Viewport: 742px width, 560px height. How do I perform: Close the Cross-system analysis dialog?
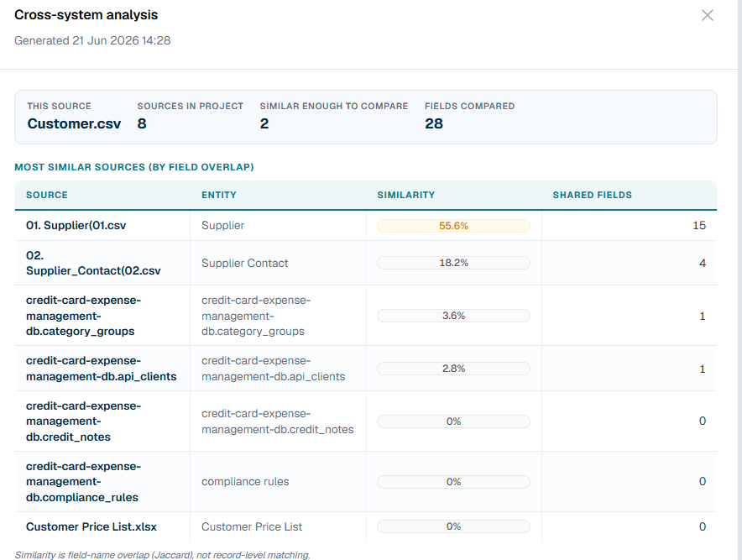coord(707,15)
